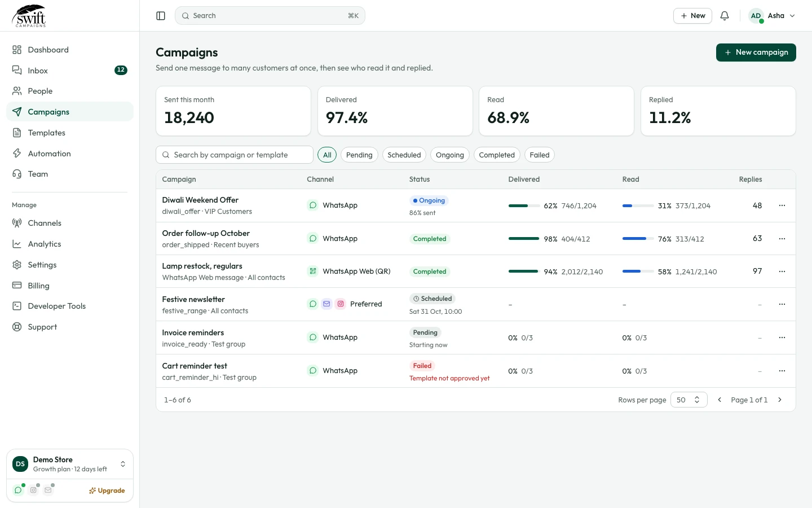The height and width of the screenshot is (508, 812).
Task: Open Analytics from the Manage section
Action: (x=70, y=244)
